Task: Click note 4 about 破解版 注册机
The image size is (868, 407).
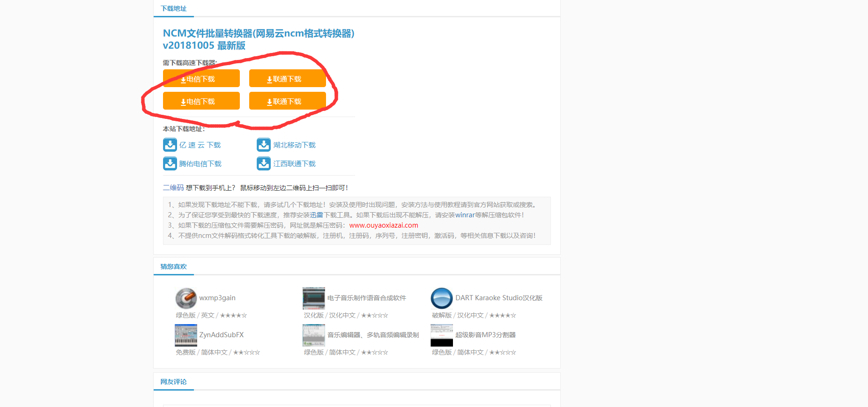Action: tap(352, 236)
